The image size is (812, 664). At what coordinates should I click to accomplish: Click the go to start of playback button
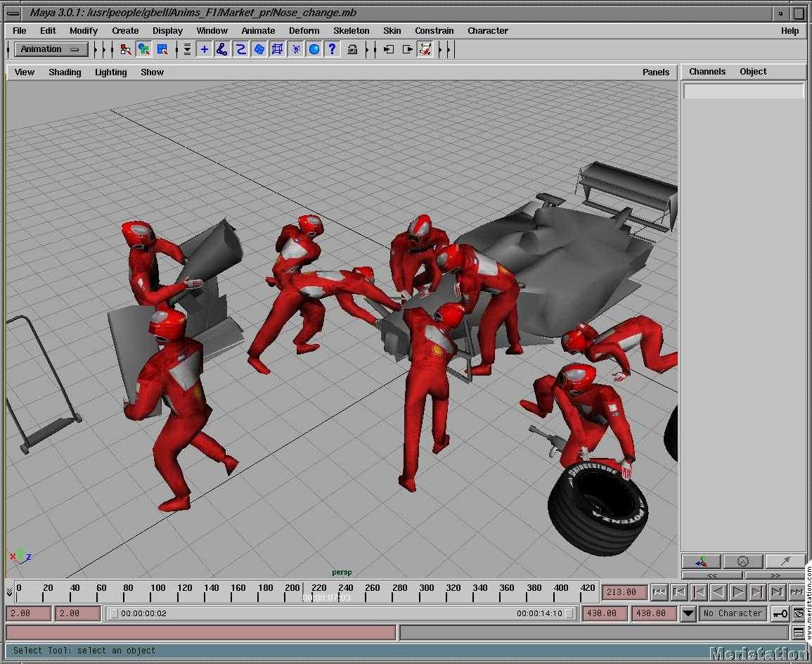click(659, 592)
